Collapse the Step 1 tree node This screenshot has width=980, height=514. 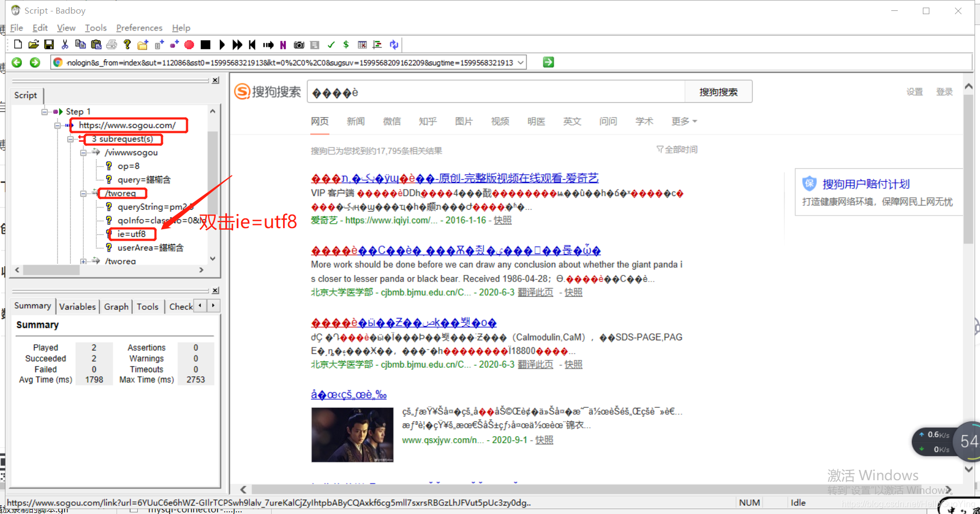click(44, 112)
